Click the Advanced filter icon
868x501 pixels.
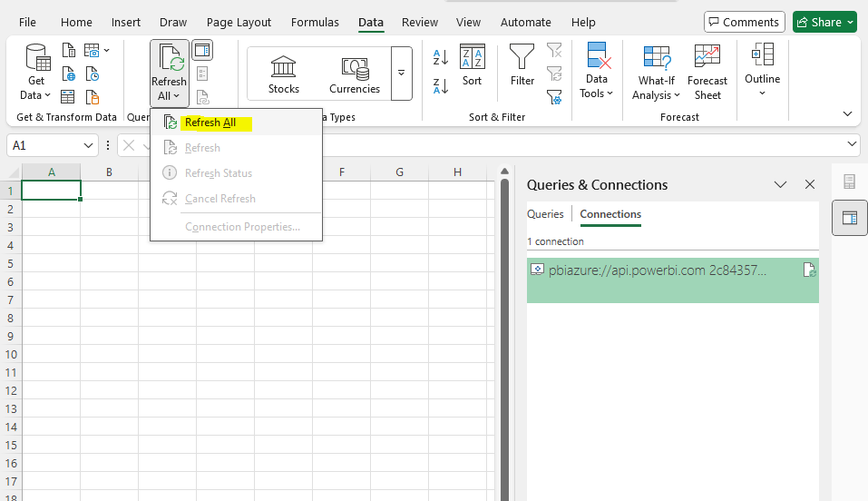(x=554, y=96)
